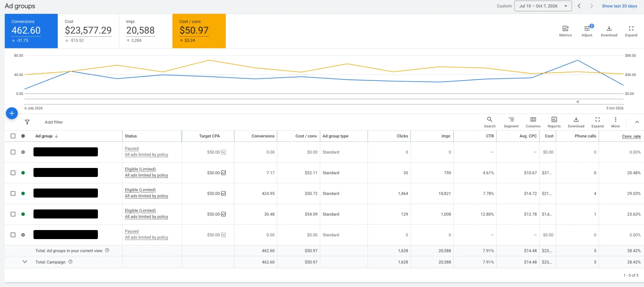Open the Columns selector
Viewport: 644px width, 287px height.
click(x=533, y=120)
